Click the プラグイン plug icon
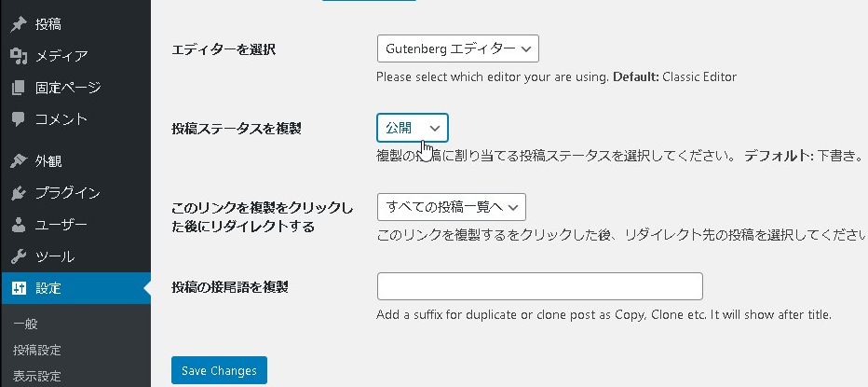The width and height of the screenshot is (868, 387). click(x=18, y=193)
